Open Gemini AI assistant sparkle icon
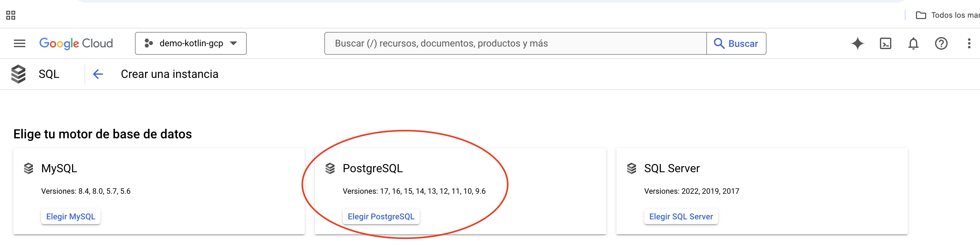Viewport: 980px width, 245px height. coord(857,43)
